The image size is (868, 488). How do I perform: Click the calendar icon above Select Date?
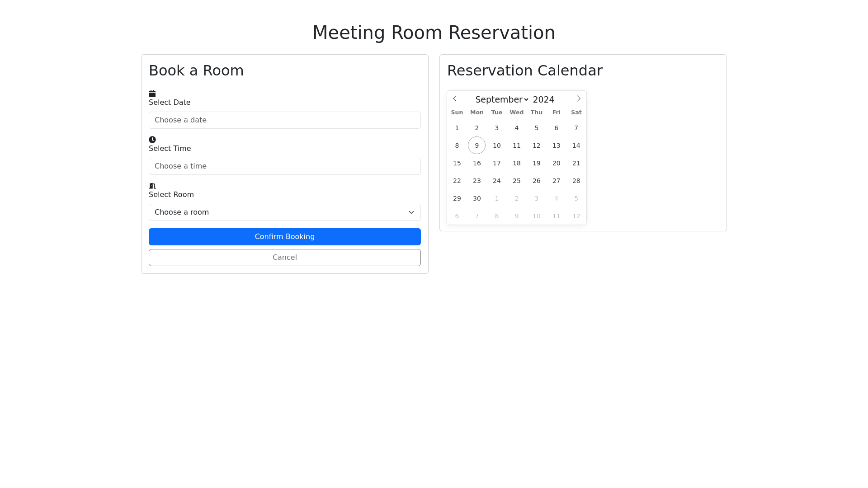tap(152, 94)
